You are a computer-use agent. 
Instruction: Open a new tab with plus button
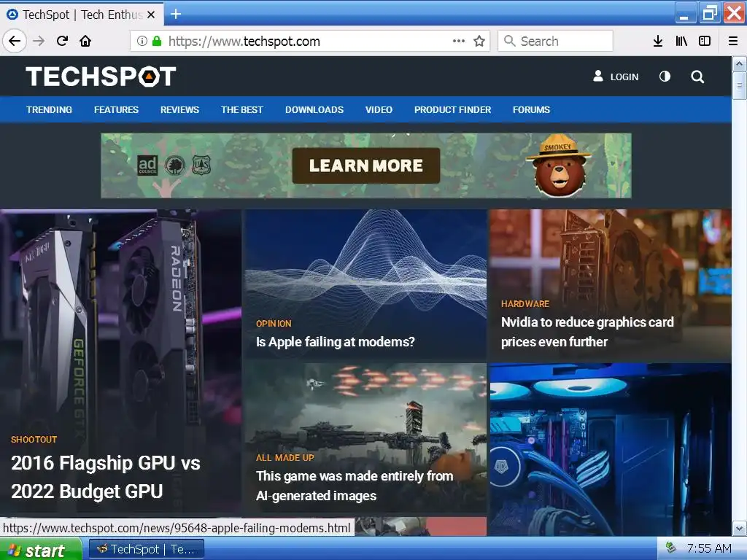(x=176, y=15)
